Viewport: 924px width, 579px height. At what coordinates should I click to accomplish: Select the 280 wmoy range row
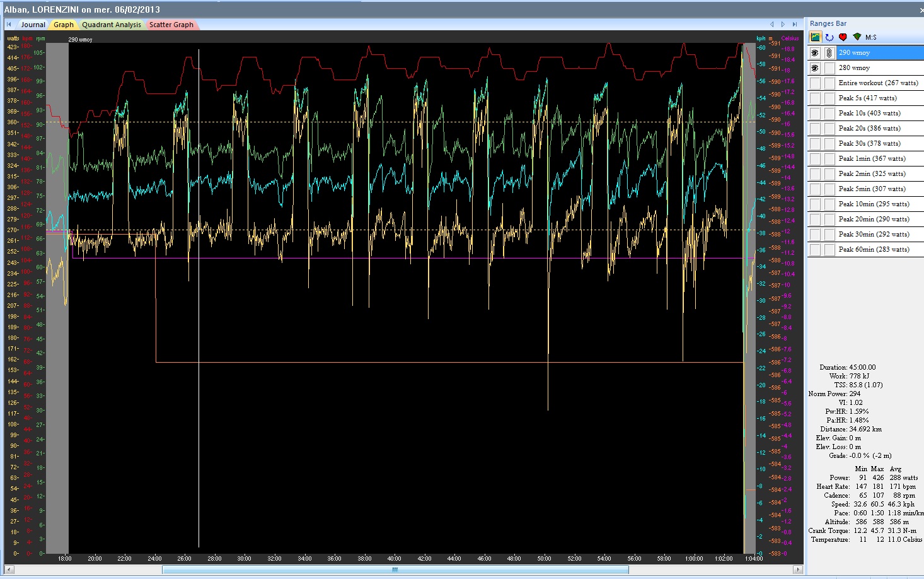point(880,68)
